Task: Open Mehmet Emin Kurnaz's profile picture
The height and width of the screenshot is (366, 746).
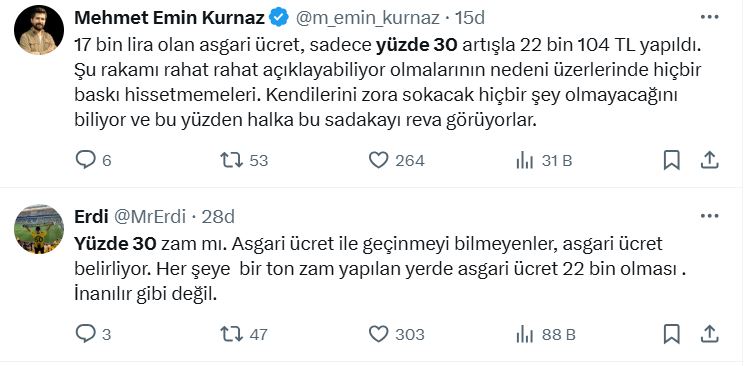Action: tap(39, 30)
